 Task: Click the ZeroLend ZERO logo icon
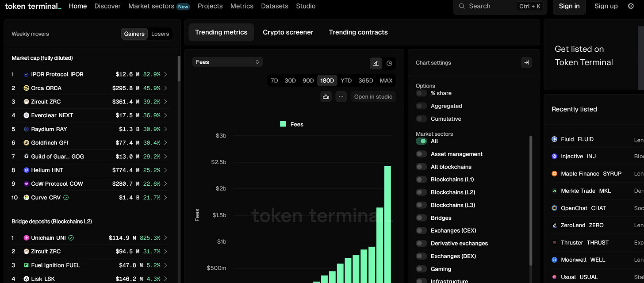554,226
